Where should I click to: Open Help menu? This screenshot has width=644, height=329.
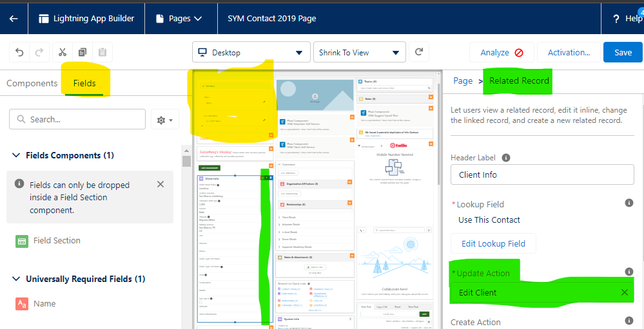click(627, 19)
